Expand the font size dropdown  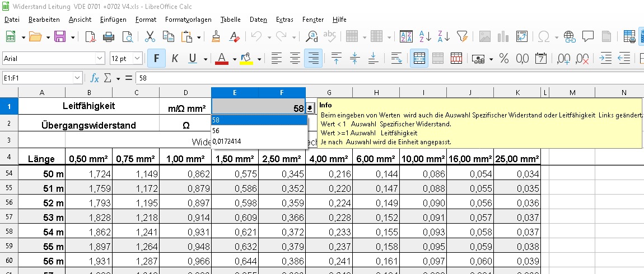[x=138, y=59]
